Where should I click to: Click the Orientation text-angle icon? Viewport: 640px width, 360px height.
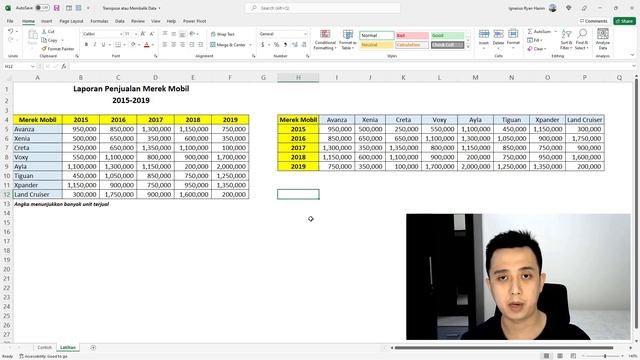pyautogui.click(x=192, y=34)
